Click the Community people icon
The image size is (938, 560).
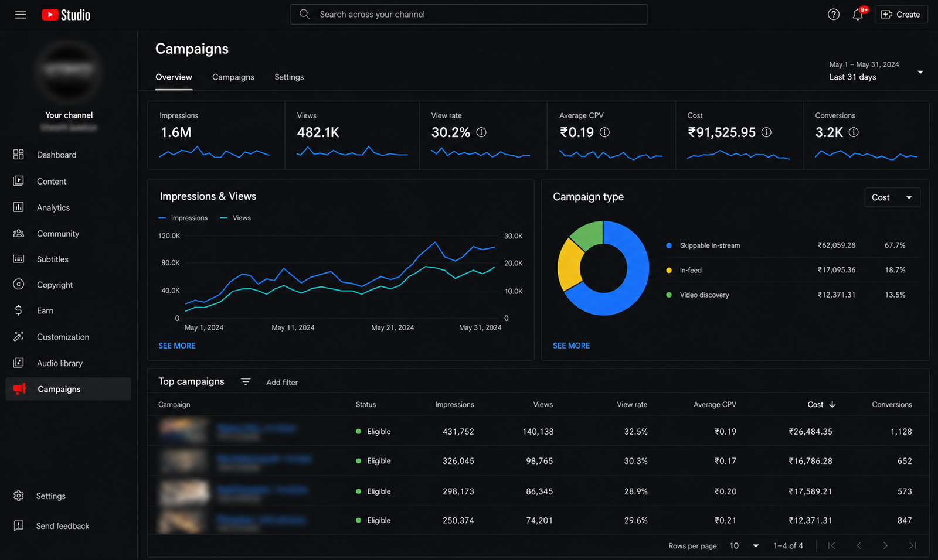[x=19, y=234]
